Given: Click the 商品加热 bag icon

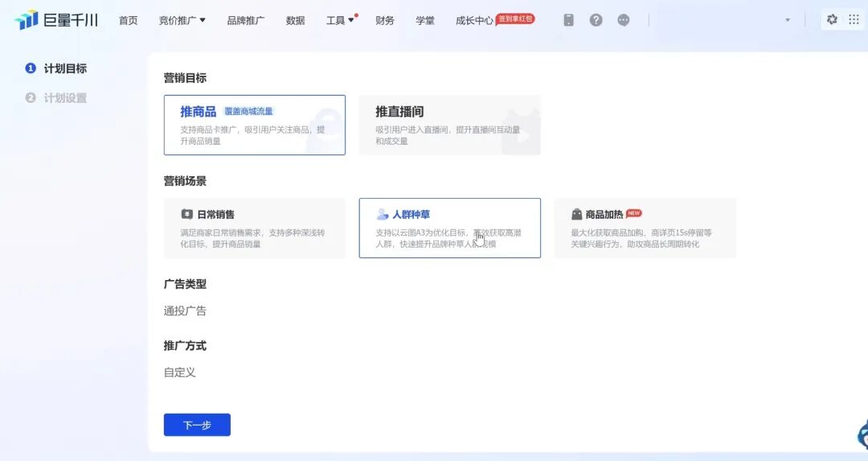Looking at the screenshot, I should [577, 214].
